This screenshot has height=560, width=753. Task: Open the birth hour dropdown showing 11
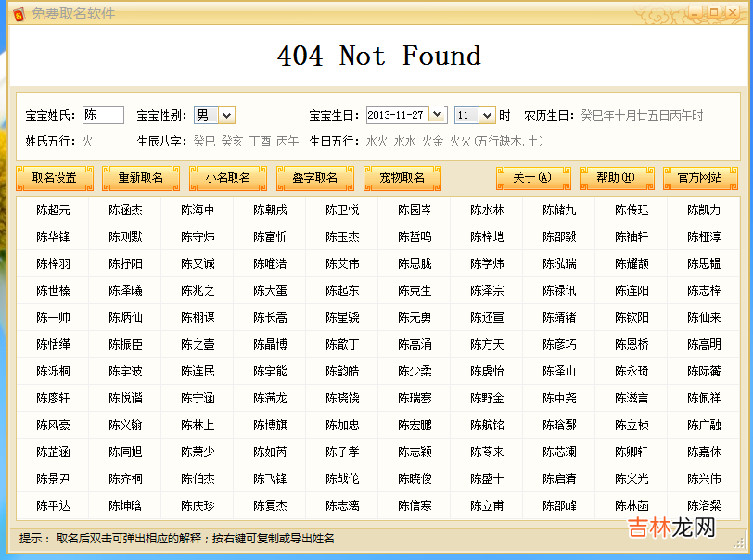click(x=487, y=115)
